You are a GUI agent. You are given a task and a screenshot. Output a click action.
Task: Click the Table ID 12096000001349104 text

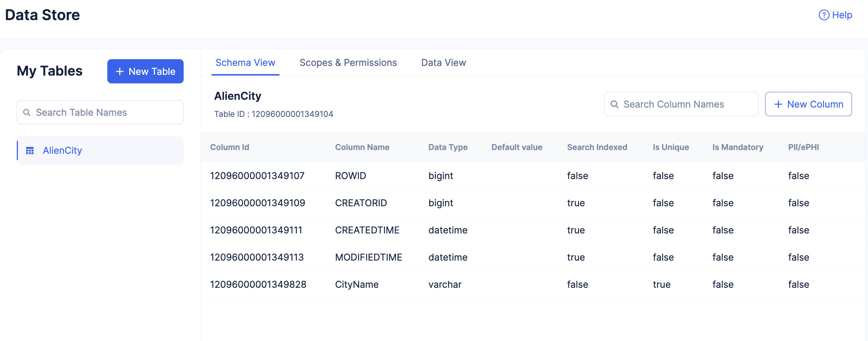(x=274, y=114)
